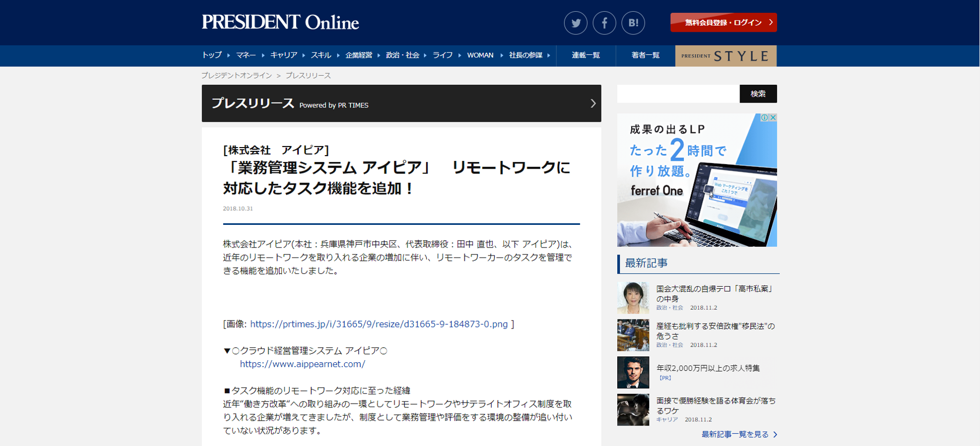Open the トップ menu item
This screenshot has width=980, height=446.
tap(212, 55)
